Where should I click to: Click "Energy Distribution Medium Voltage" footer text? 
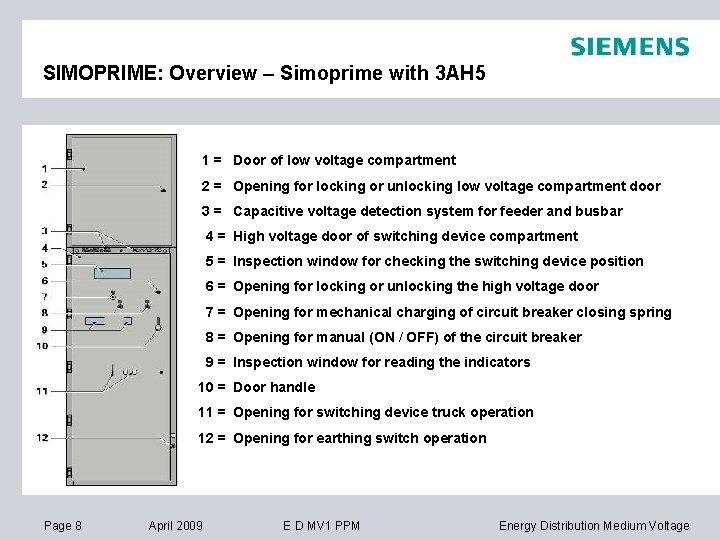click(594, 525)
